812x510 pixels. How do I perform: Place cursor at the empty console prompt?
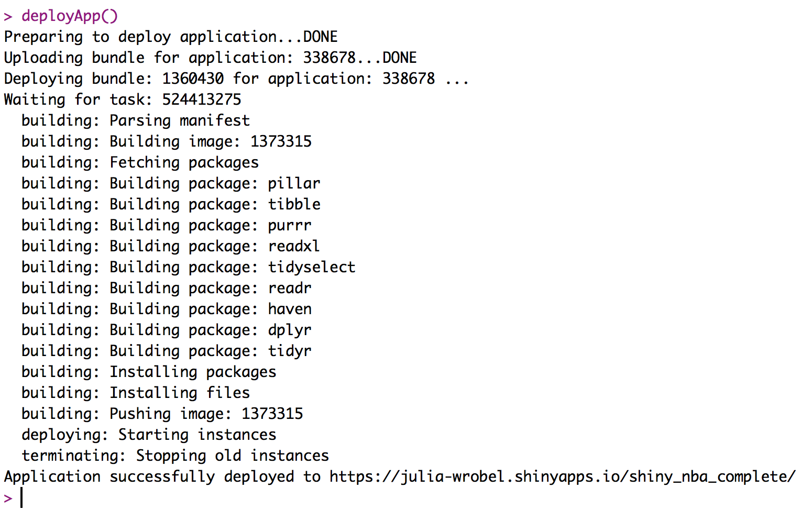[x=22, y=497]
